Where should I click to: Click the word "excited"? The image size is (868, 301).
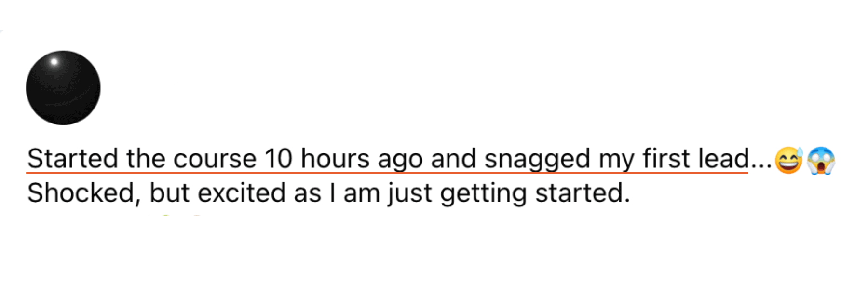pyautogui.click(x=242, y=193)
